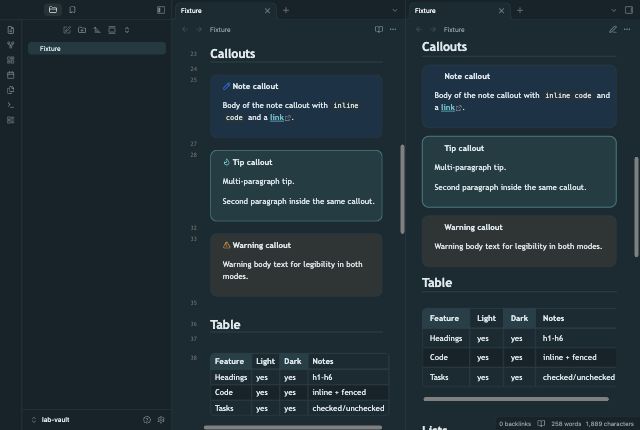The height and width of the screenshot is (430, 640).
Task: Switch to right pane Fixture tab
Action: (x=460, y=11)
